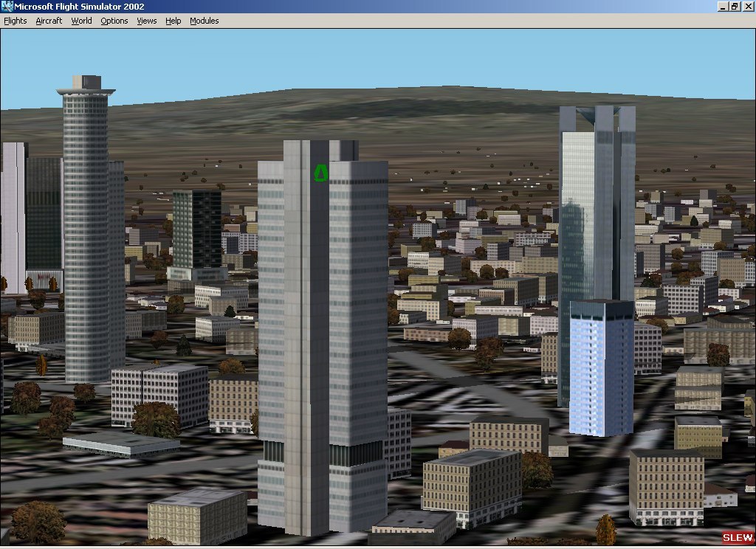This screenshot has height=549, width=756.
Task: Open the Options menu
Action: pyautogui.click(x=114, y=21)
